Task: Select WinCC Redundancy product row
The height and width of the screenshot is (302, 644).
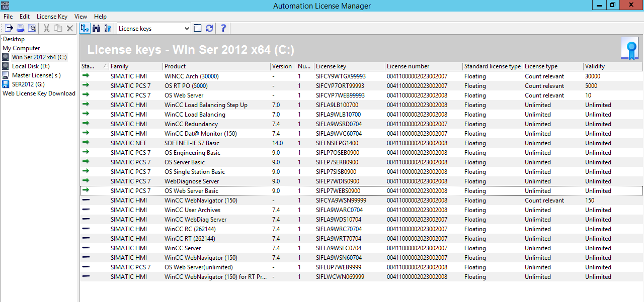Action: point(191,124)
